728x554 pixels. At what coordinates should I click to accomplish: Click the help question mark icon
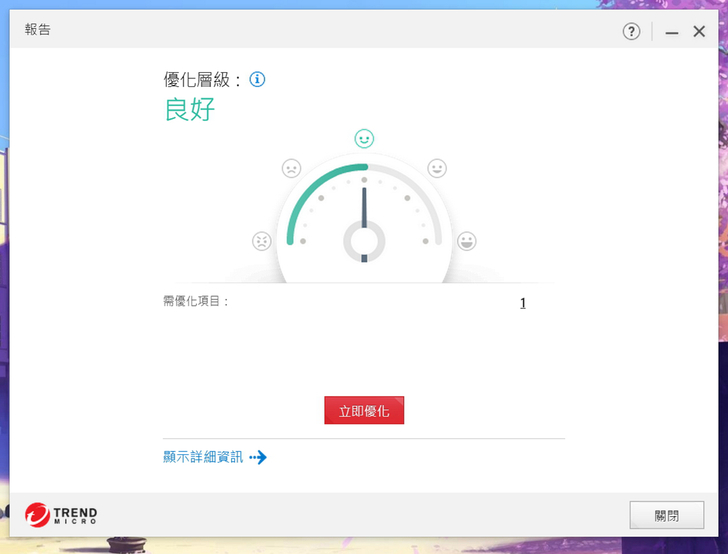click(x=631, y=31)
